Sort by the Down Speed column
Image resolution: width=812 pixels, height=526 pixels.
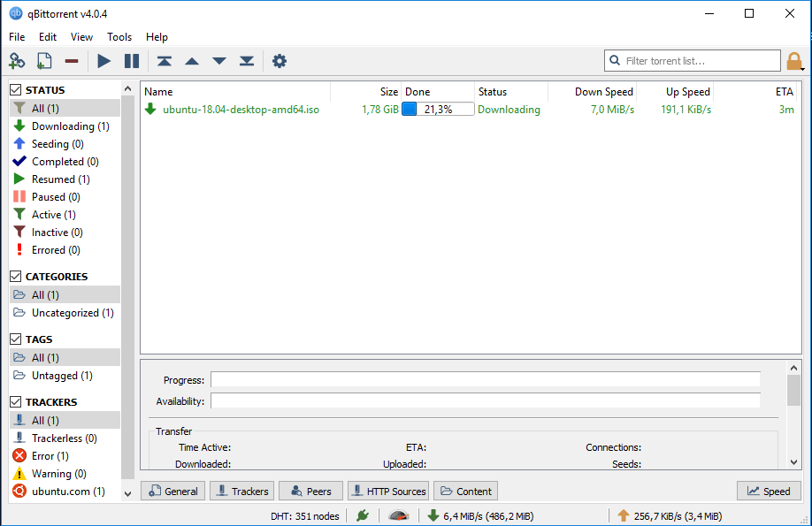(x=592, y=92)
